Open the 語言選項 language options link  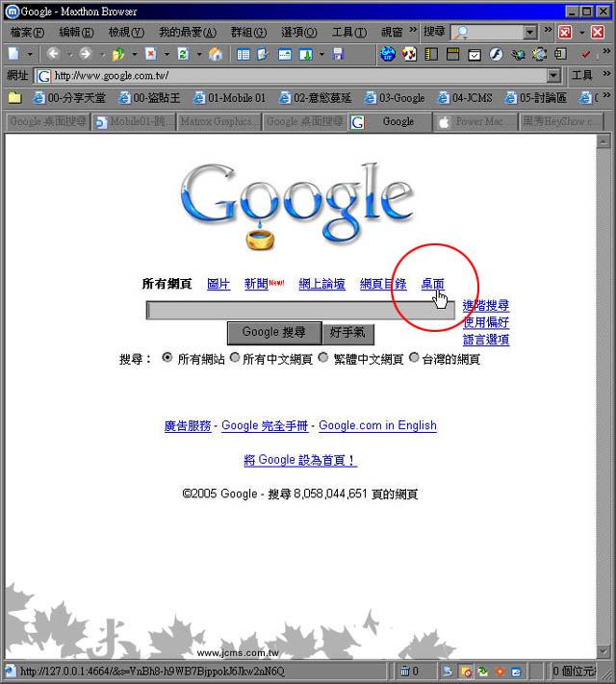coord(486,340)
